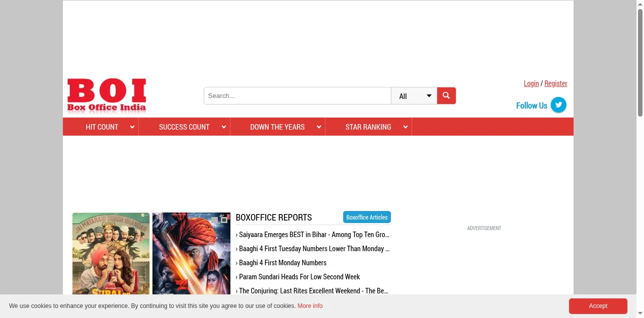Click the red magnifier search button
The image size is (644, 318).
click(446, 95)
